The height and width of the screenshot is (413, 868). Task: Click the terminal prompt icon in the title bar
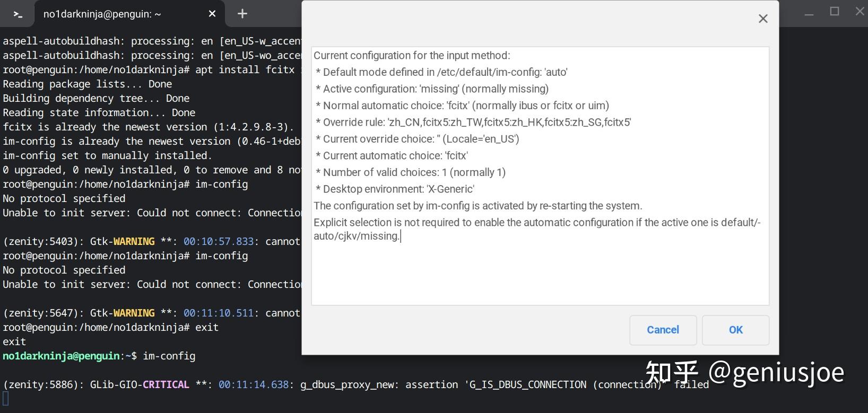tap(18, 14)
